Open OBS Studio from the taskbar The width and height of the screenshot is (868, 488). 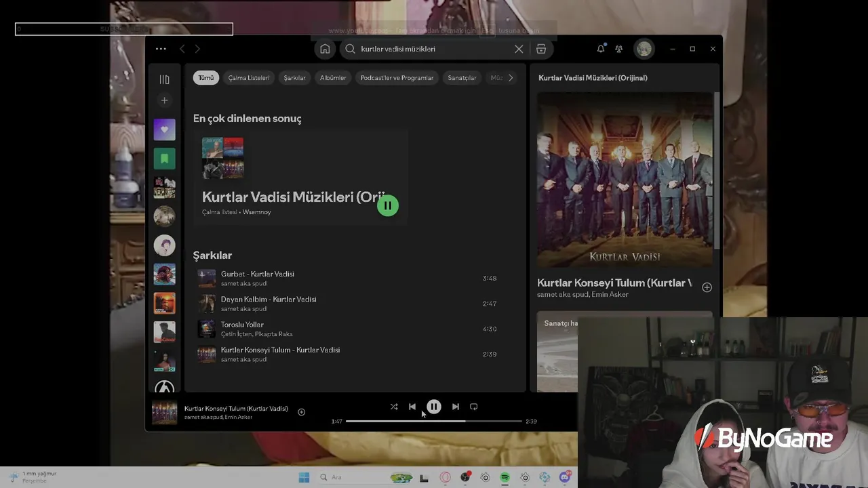(x=465, y=477)
